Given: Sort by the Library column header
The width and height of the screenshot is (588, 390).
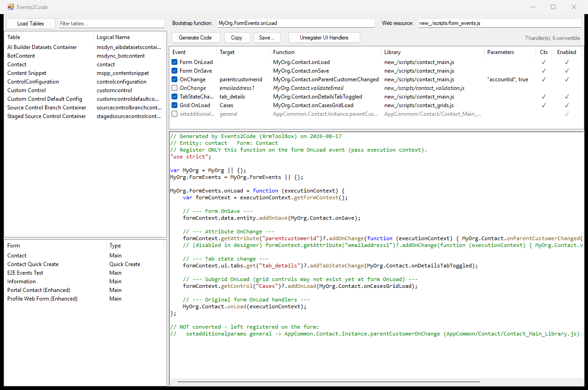Looking at the screenshot, I should [433, 52].
